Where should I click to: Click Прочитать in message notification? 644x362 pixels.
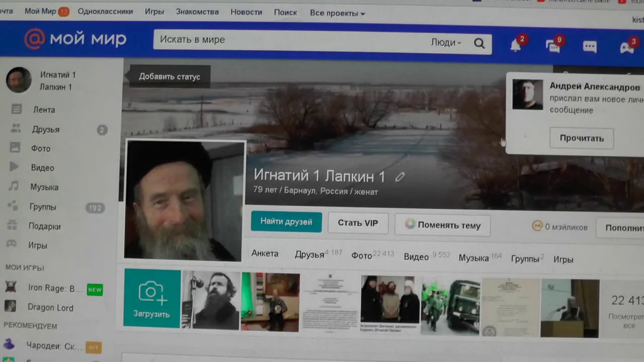click(582, 138)
